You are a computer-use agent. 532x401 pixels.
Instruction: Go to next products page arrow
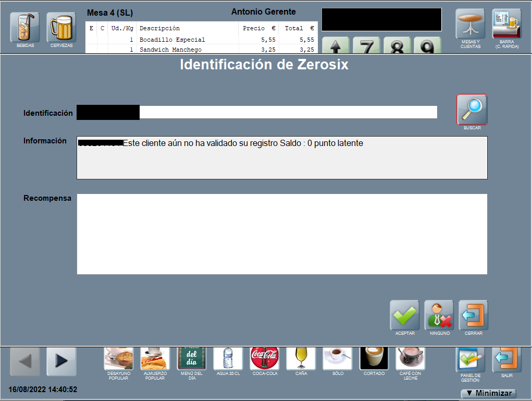click(61, 361)
